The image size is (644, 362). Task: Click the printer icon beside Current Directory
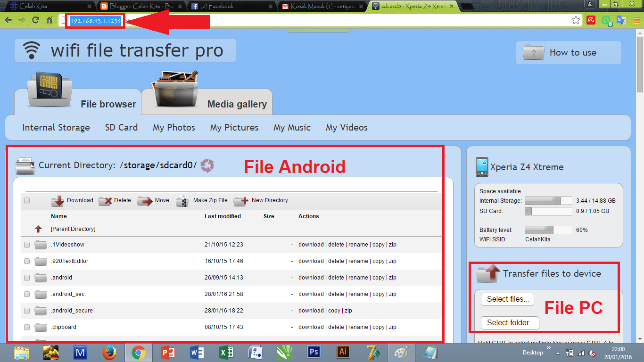[x=25, y=166]
